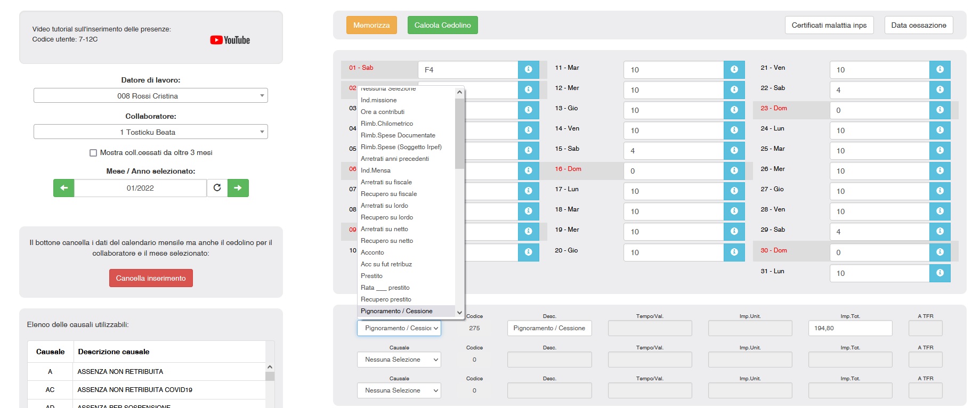This screenshot has width=980, height=408.
Task: Enable Mostra coll.cessati da oltre 3 mesi
Action: click(x=93, y=153)
